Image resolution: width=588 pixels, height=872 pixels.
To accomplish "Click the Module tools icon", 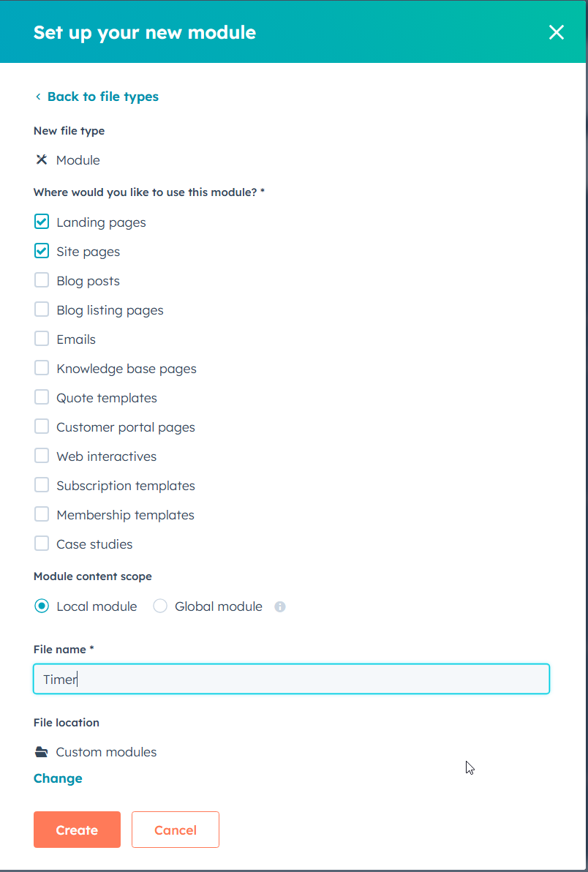I will [41, 160].
